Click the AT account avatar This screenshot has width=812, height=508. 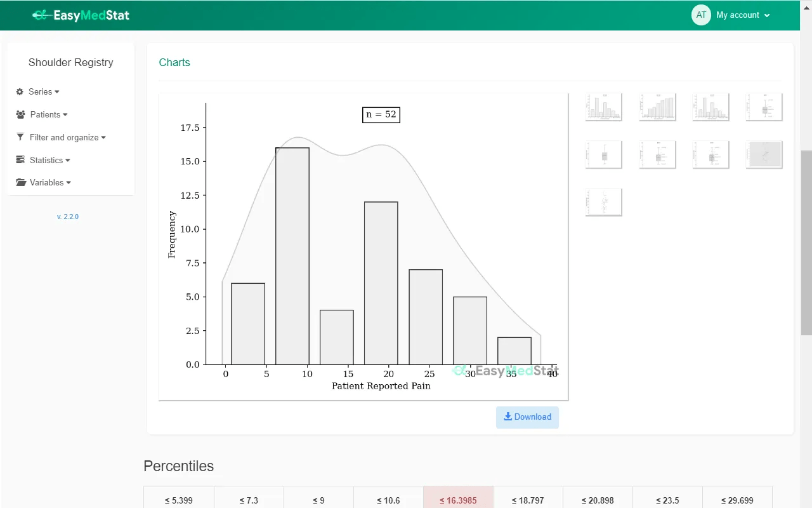701,15
